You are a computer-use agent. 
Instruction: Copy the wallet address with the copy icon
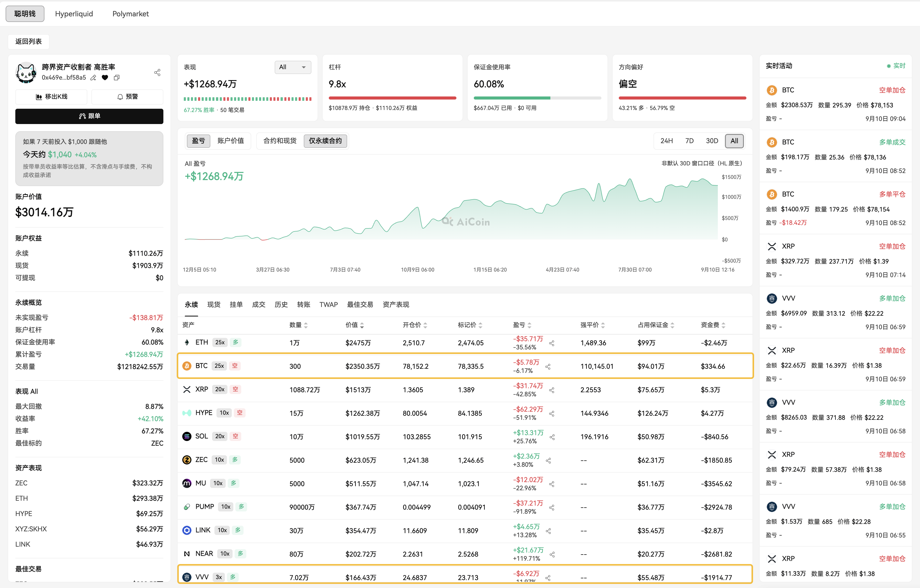pos(116,78)
